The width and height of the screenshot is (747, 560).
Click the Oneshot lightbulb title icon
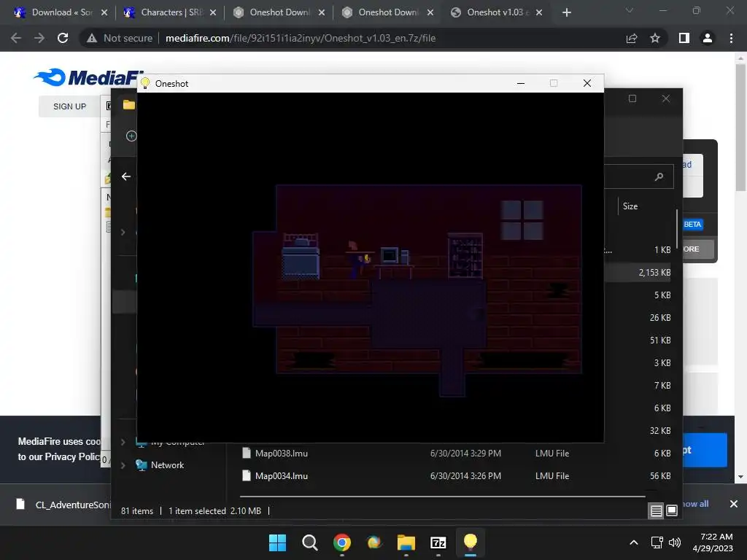pos(146,83)
